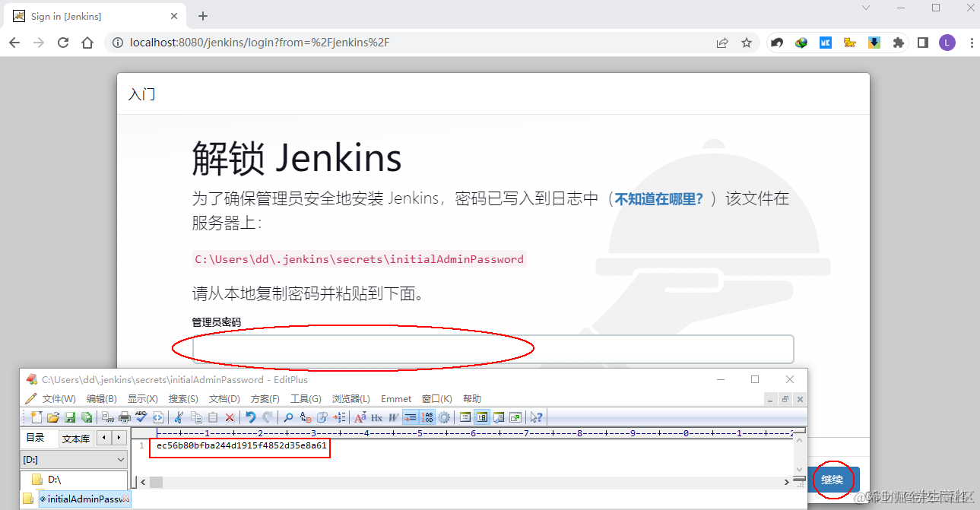Go to Chrome home page icon

[x=87, y=43]
